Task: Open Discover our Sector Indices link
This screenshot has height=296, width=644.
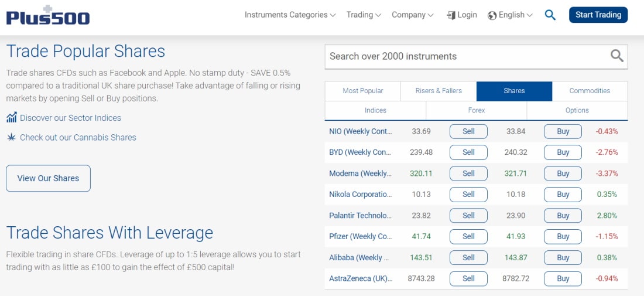Action: (x=70, y=118)
